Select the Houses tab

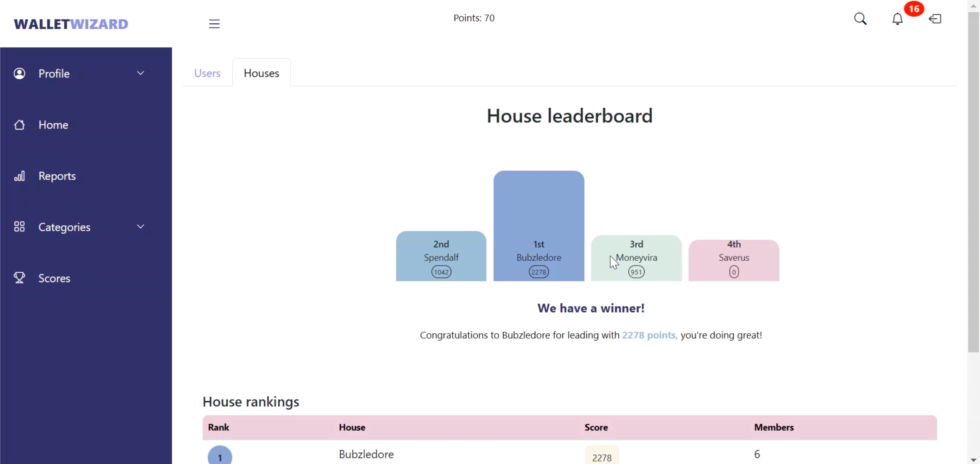(261, 73)
